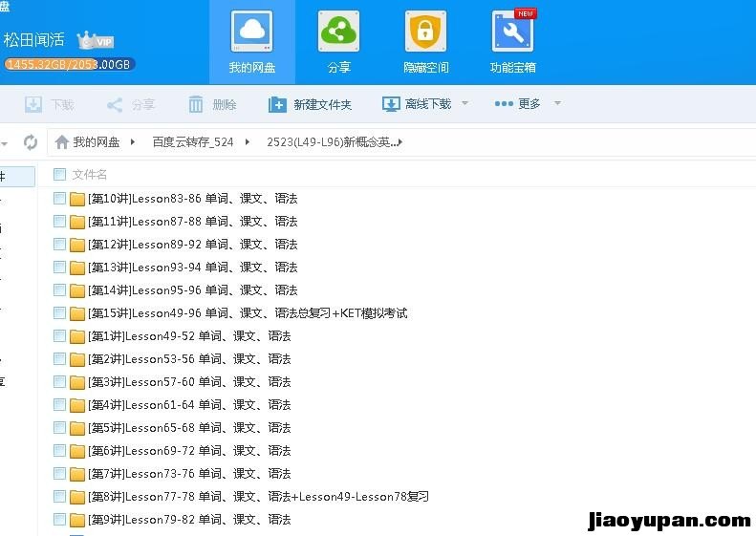The width and height of the screenshot is (756, 536).
Task: Select folder name [第3讲]Lesson57-60 单词、课文、语法
Action: point(189,382)
